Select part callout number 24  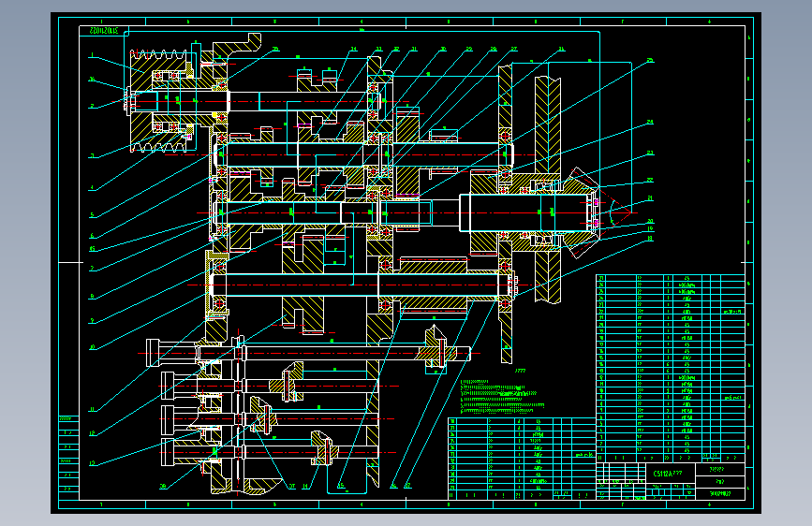click(650, 123)
